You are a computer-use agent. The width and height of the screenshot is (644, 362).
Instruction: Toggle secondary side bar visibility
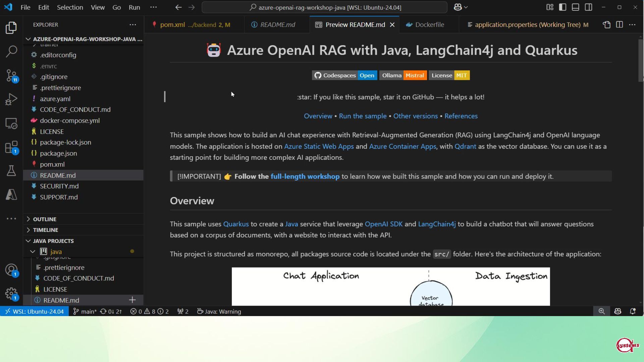pyautogui.click(x=588, y=7)
